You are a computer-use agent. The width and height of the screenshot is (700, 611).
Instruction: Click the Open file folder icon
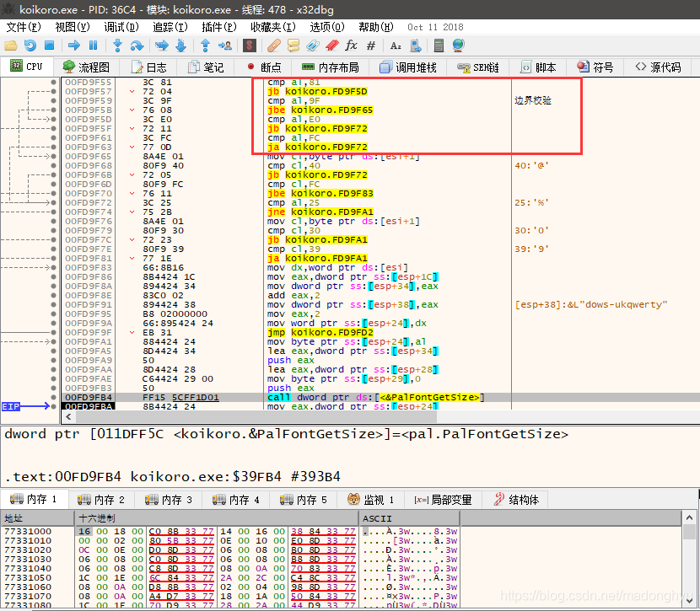pyautogui.click(x=11, y=46)
